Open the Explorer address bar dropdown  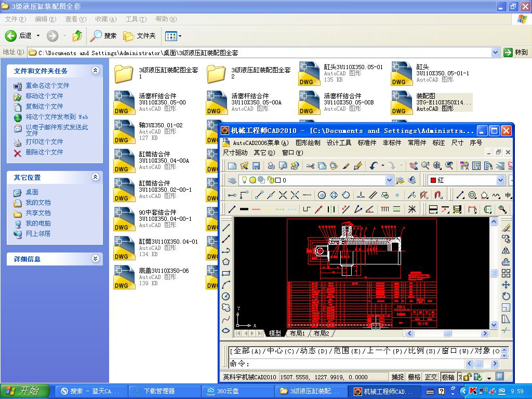pos(495,52)
